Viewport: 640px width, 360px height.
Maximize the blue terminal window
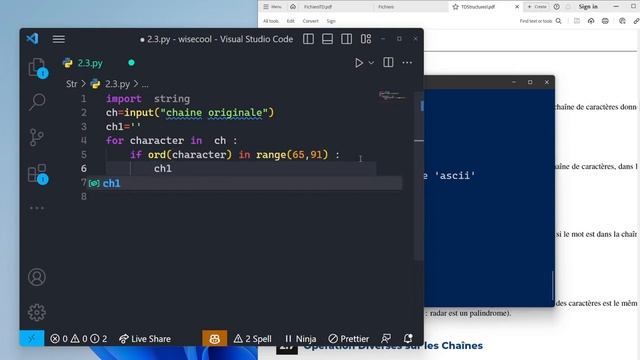(x=530, y=82)
